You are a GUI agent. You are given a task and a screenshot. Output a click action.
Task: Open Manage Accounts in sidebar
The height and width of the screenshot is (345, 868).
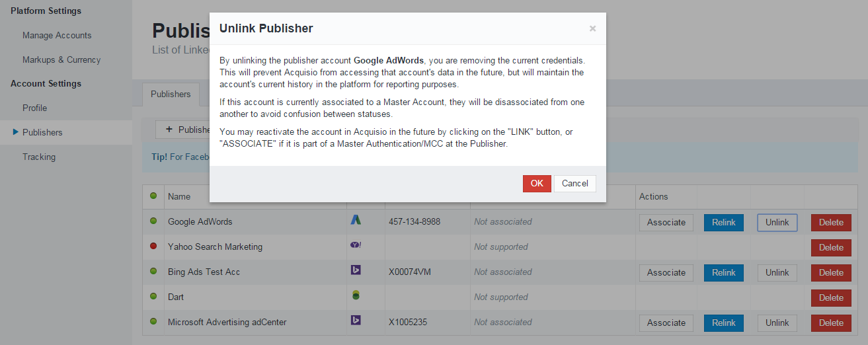tap(57, 35)
